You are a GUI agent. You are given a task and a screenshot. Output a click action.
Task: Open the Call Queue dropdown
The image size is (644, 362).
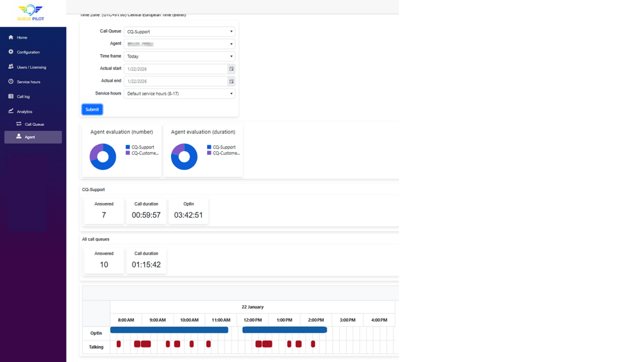[179, 31]
